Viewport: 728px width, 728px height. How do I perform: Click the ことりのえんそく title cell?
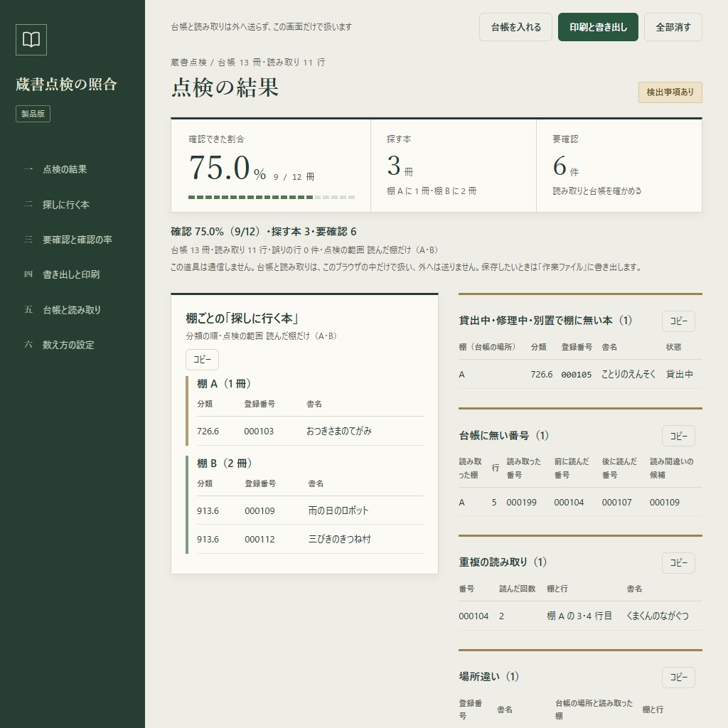click(x=628, y=374)
